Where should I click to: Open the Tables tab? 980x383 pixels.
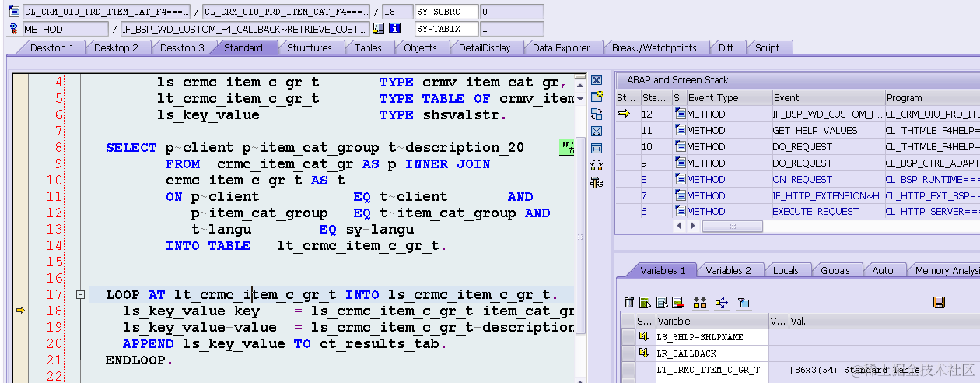(x=368, y=47)
